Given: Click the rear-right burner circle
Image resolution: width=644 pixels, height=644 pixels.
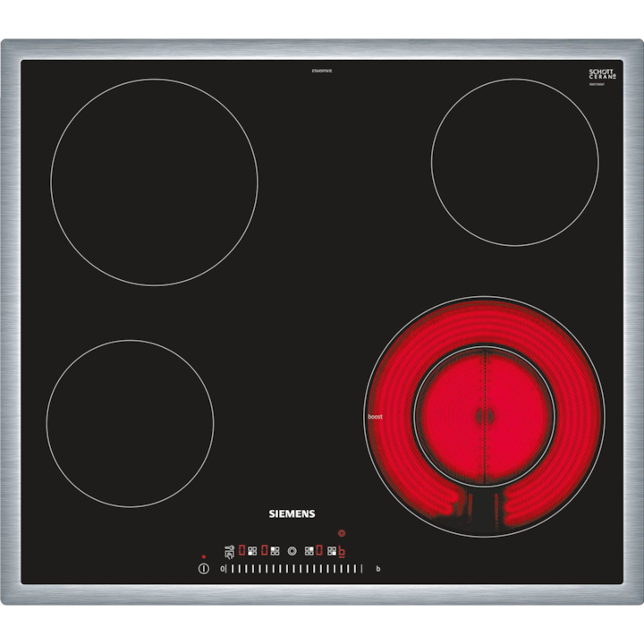Looking at the screenshot, I should pos(514,162).
